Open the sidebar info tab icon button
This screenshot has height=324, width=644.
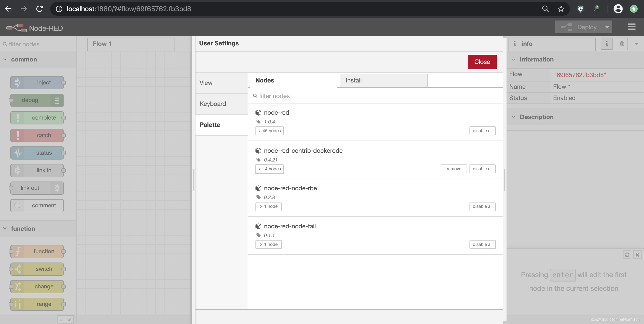pos(606,44)
